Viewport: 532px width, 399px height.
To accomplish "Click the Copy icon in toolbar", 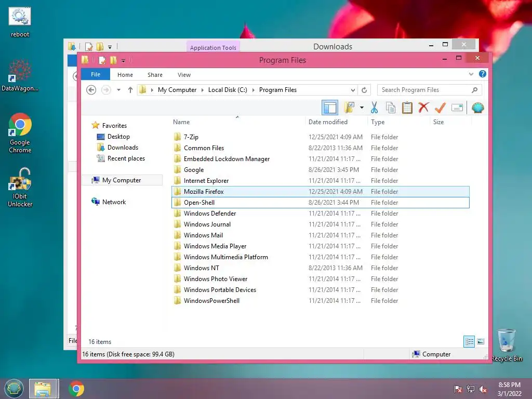I will coord(391,108).
